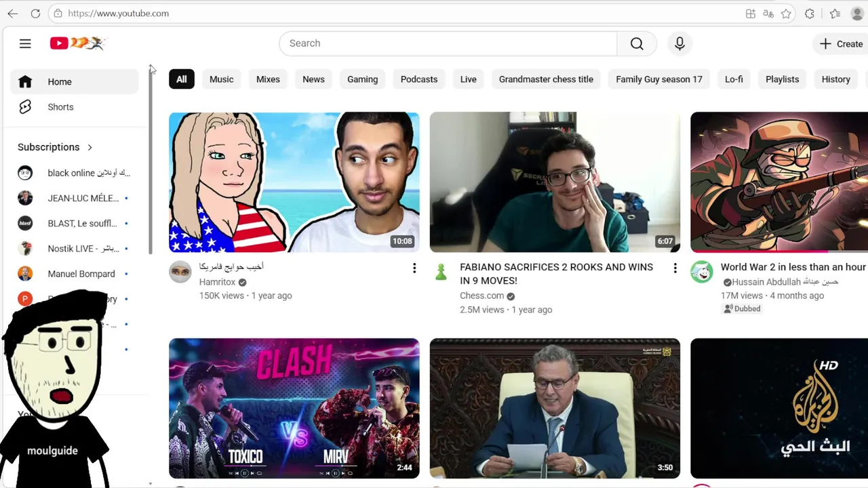Open more options for Hamritox video
The width and height of the screenshot is (868, 488).
coord(414,268)
